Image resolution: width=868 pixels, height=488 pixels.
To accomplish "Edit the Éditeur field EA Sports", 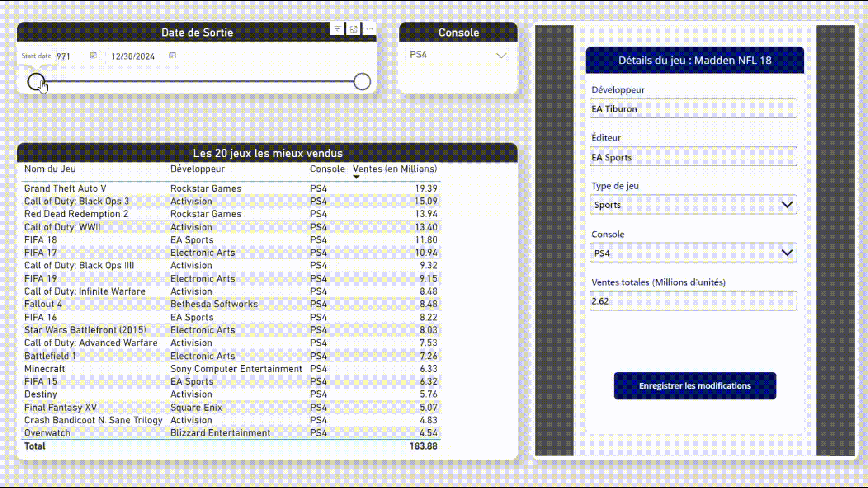I will click(693, 157).
